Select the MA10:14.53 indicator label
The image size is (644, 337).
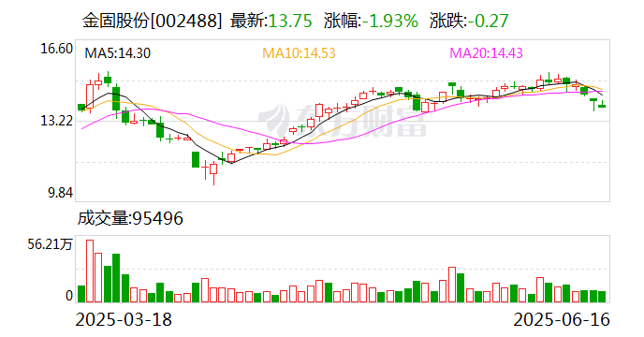[299, 53]
